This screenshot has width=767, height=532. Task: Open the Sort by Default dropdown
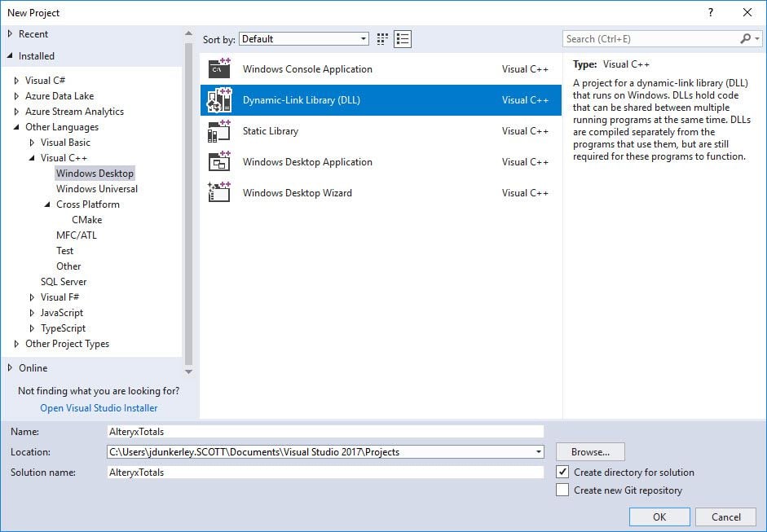(304, 39)
